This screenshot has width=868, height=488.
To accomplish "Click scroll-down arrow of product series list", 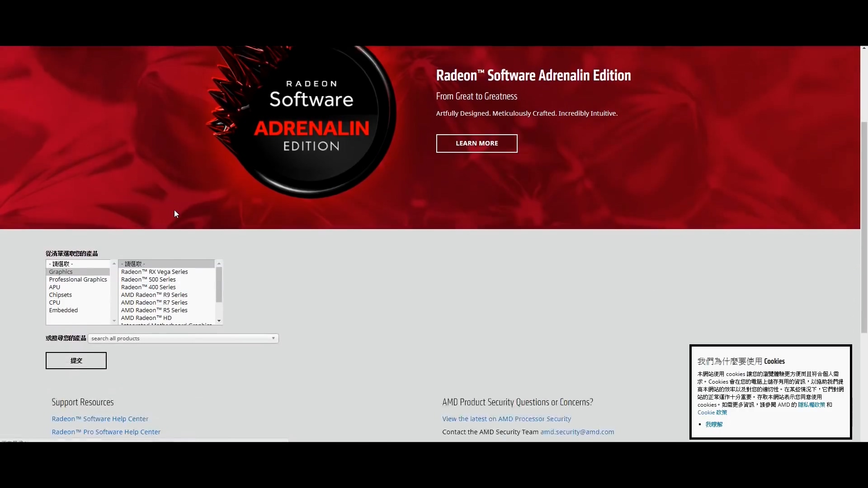I will tap(219, 321).
